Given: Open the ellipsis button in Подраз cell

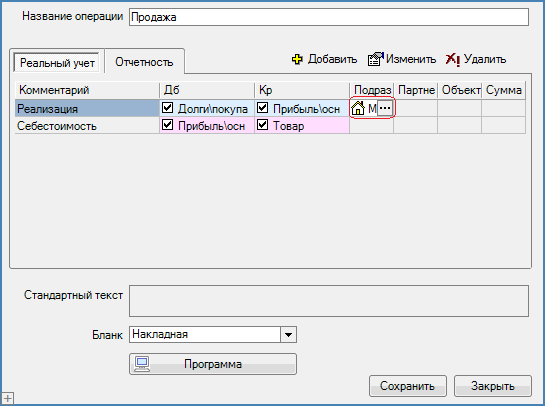Looking at the screenshot, I should point(385,108).
